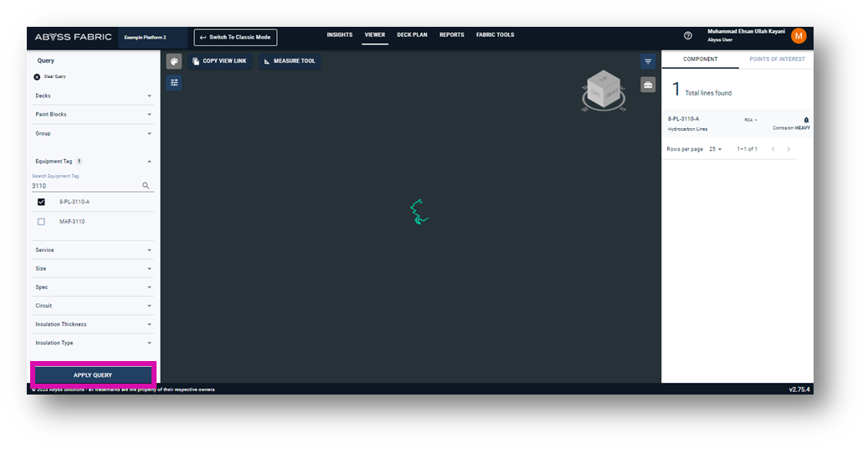Click the color palette icon in viewer
The image size is (868, 449).
click(x=174, y=61)
